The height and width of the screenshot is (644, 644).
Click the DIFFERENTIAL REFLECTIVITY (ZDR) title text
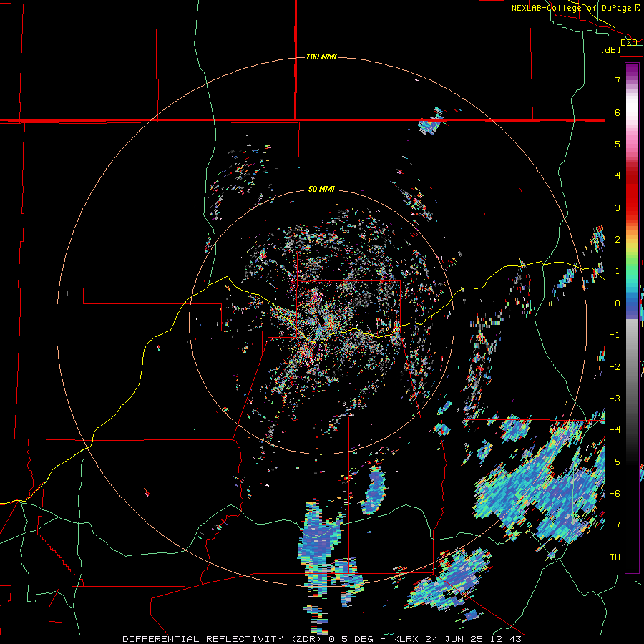coord(223,639)
